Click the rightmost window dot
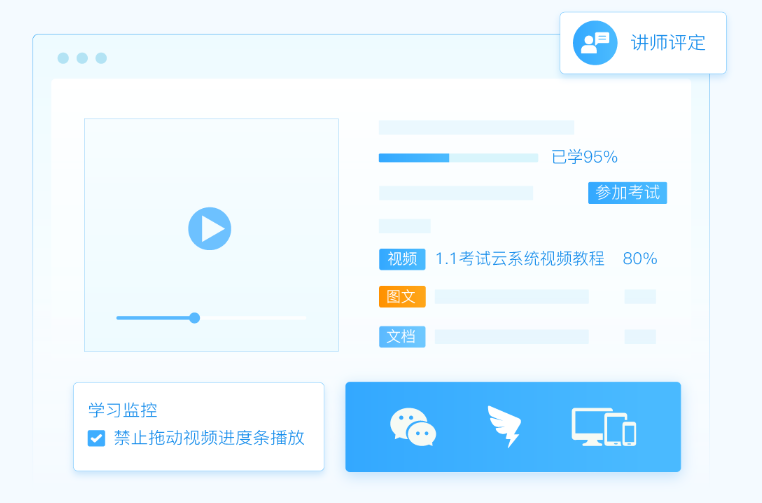 pos(101,58)
